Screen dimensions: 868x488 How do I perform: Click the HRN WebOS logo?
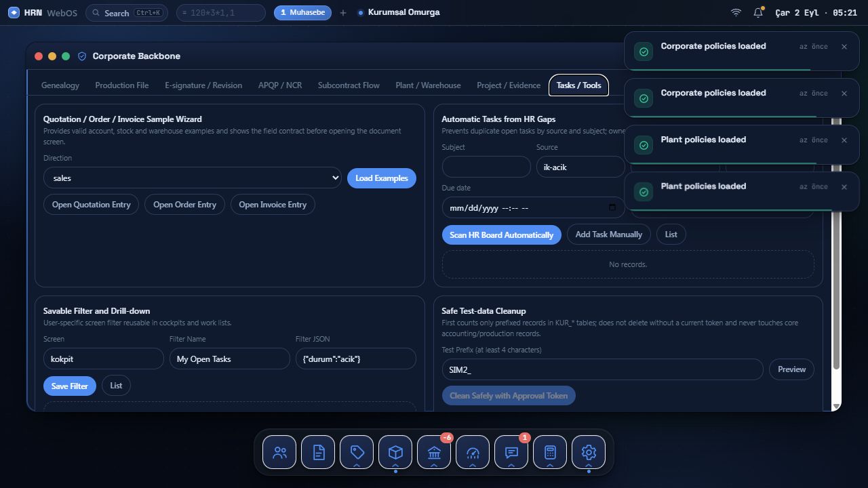[43, 13]
